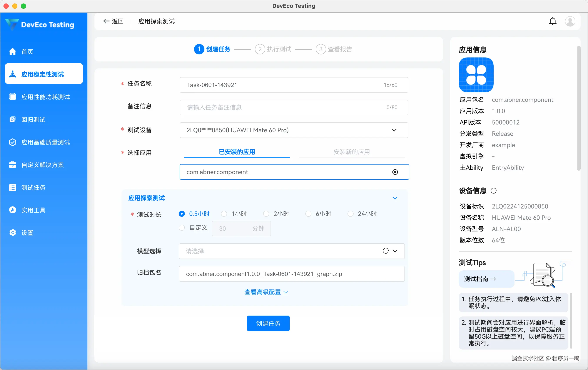The width and height of the screenshot is (588, 370).
Task: Clear selected app with the circled X icon
Action: coord(395,172)
